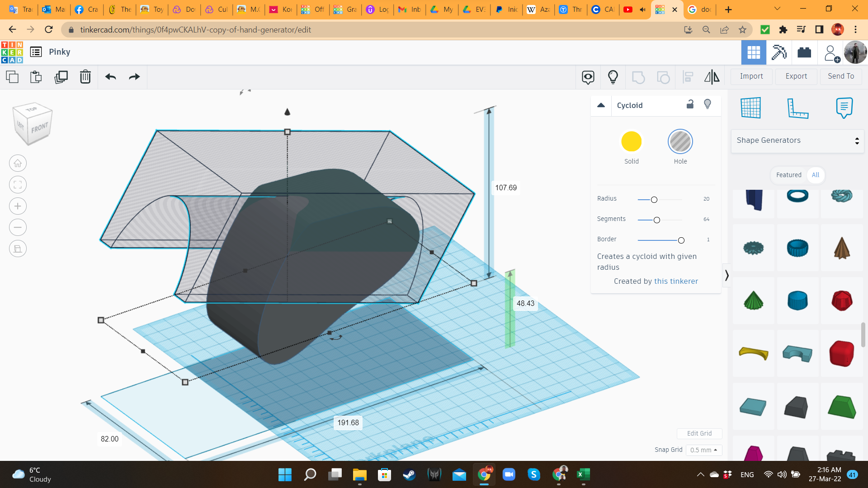Adjust the Radius slider
Screen dimensions: 868x488
(x=654, y=200)
